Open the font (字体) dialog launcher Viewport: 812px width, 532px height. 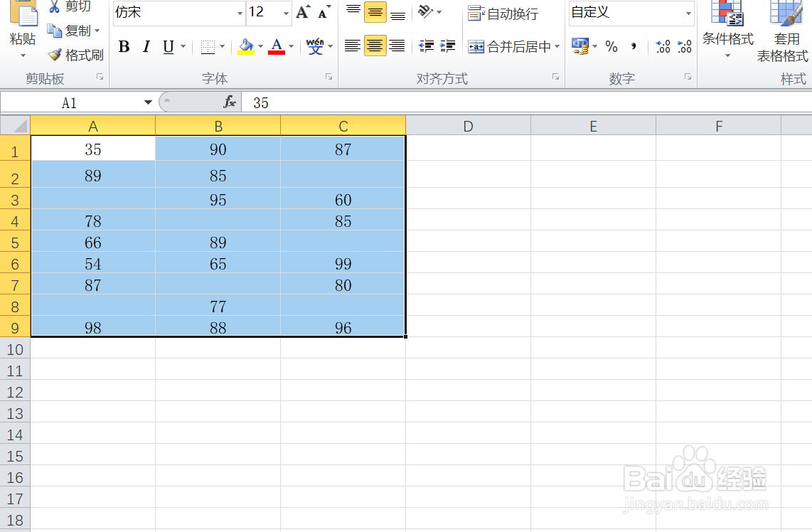[x=328, y=78]
